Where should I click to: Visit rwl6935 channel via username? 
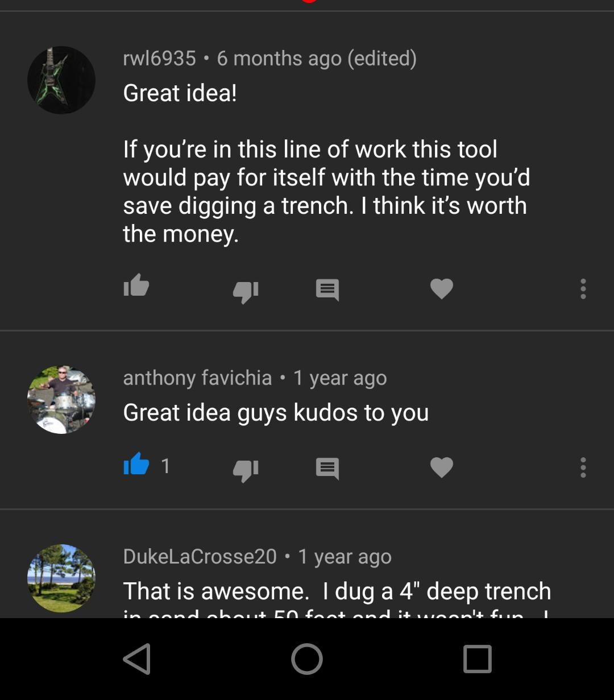159,58
